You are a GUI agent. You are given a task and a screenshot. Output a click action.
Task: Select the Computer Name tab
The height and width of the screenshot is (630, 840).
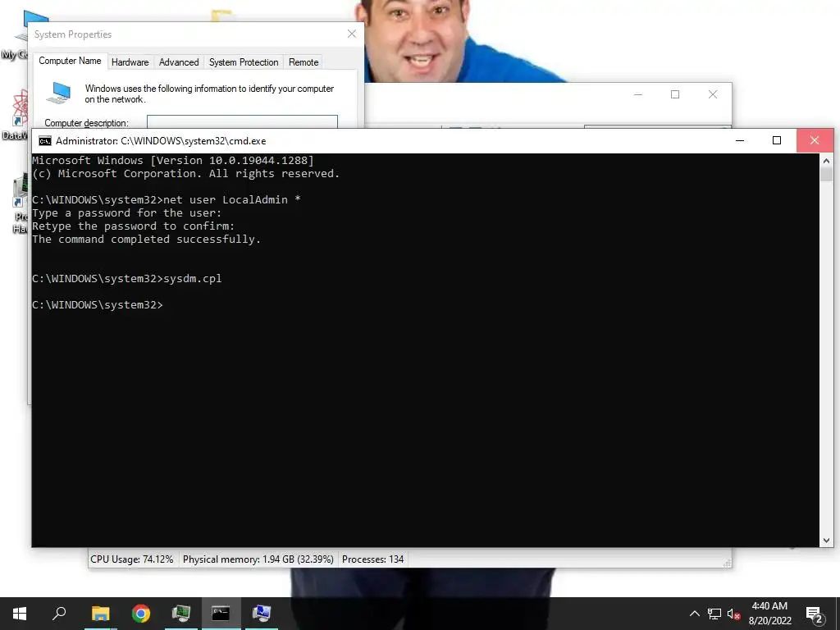point(70,61)
